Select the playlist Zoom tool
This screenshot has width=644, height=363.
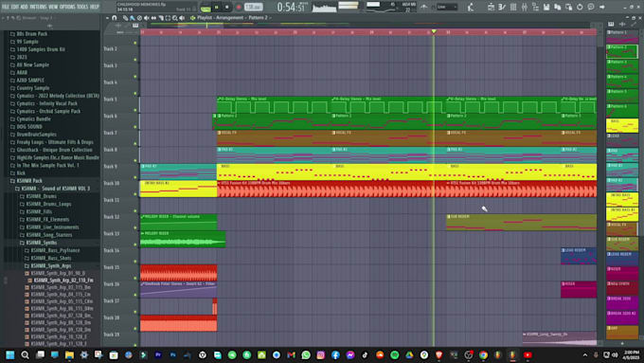point(175,18)
